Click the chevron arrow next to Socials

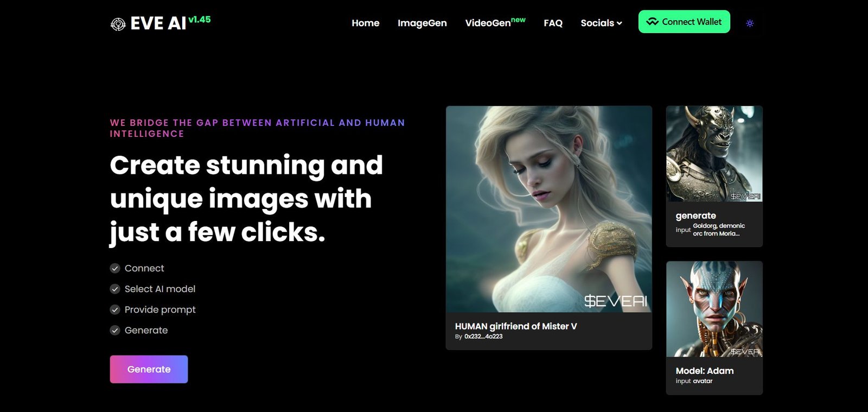[x=620, y=23]
